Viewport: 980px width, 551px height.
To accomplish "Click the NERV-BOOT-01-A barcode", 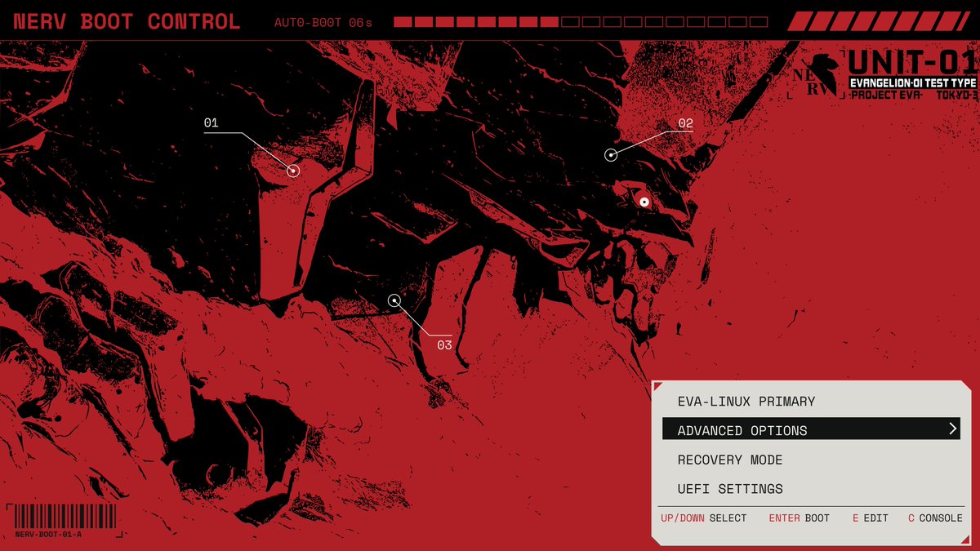I will click(x=65, y=516).
